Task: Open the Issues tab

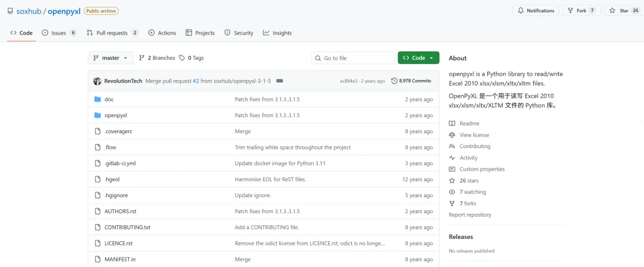Action: tap(59, 33)
